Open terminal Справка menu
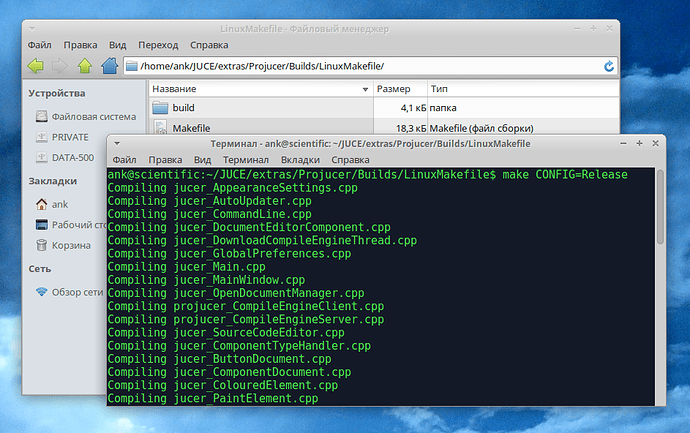 [350, 160]
